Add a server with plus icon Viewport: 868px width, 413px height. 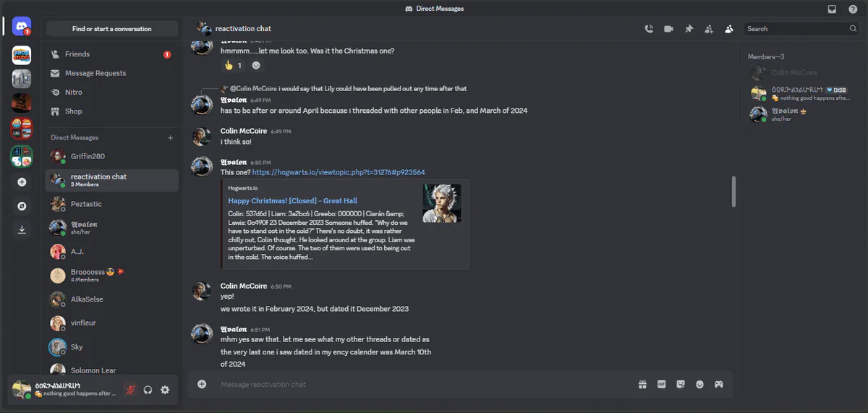22,182
